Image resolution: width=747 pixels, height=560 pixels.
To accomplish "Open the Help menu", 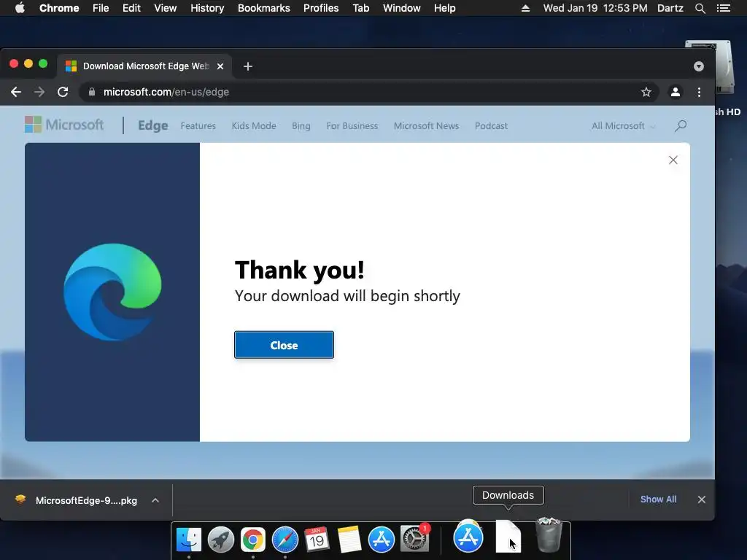I will click(x=444, y=8).
